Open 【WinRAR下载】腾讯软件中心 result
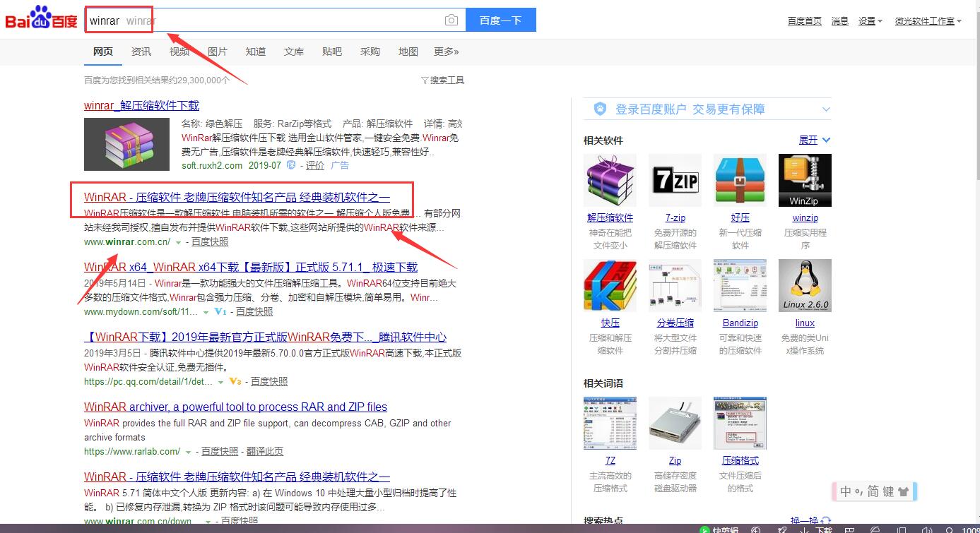 265,337
